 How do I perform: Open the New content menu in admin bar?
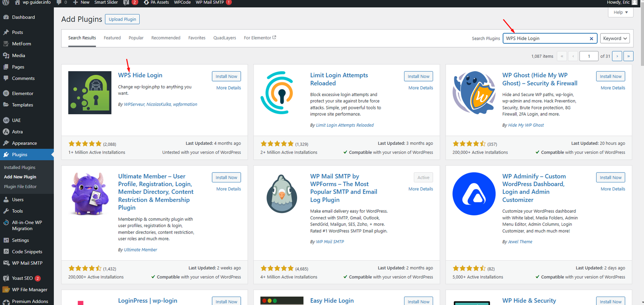tap(81, 2)
